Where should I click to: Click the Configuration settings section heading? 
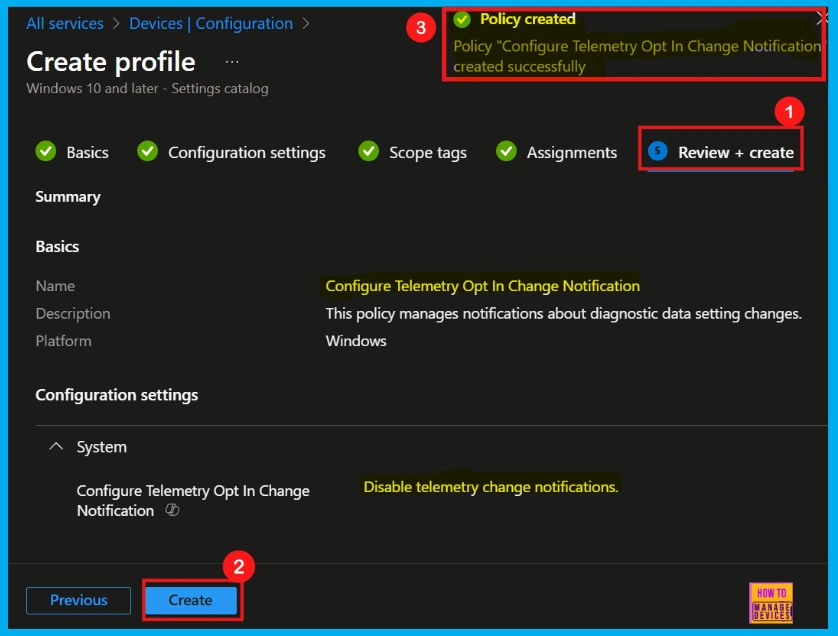tap(117, 395)
